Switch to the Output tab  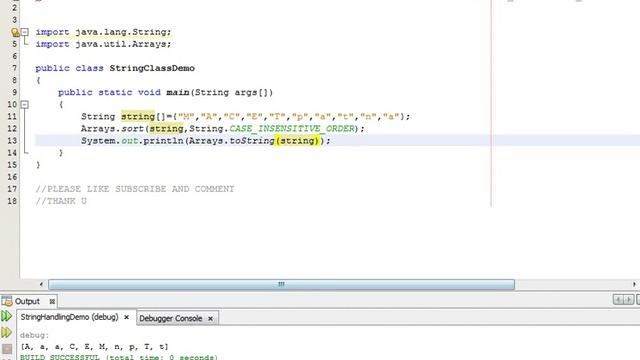tap(27, 301)
